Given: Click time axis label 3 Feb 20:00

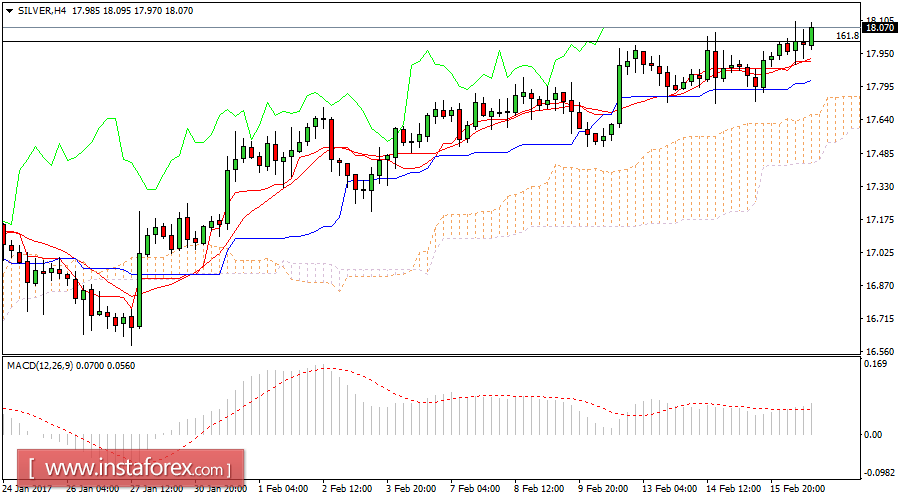Looking at the screenshot, I should [x=411, y=489].
